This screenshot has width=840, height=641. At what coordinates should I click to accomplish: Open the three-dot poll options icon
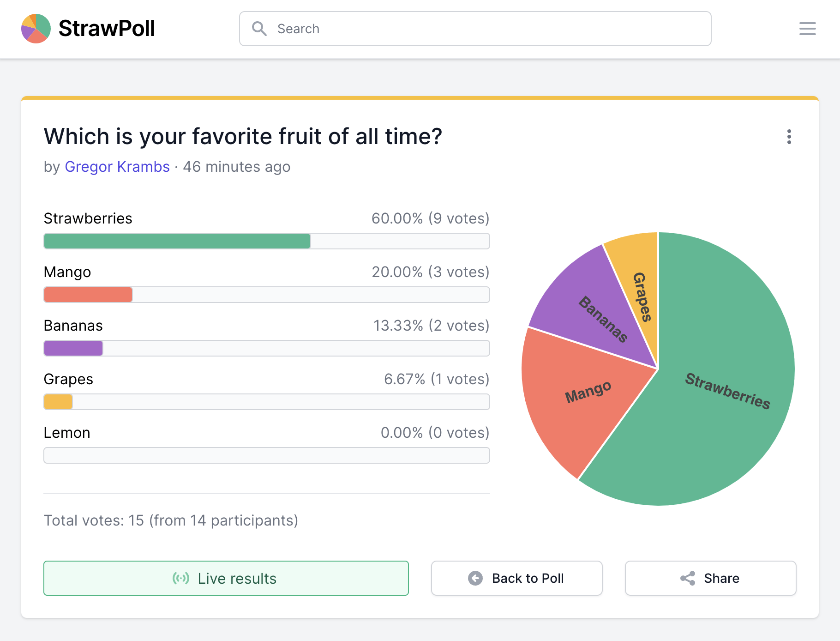click(x=789, y=137)
